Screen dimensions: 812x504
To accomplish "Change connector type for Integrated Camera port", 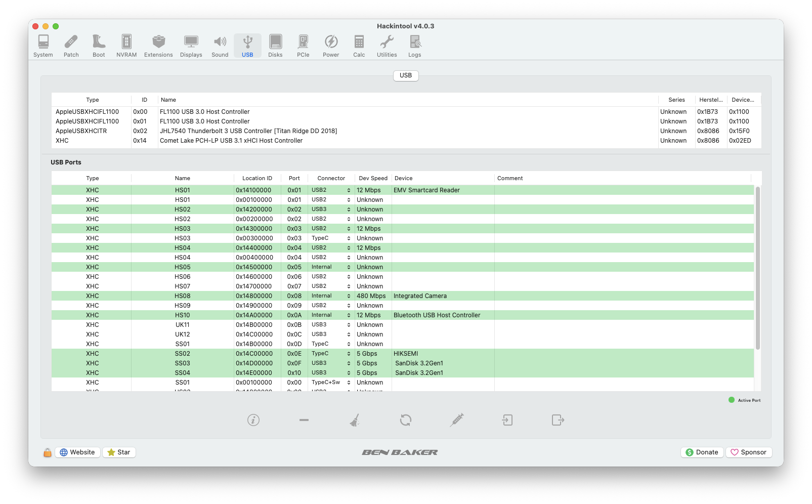I will [331, 296].
